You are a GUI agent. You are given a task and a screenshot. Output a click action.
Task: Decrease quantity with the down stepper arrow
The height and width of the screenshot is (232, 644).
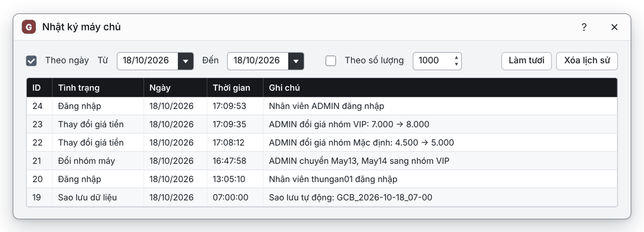(x=456, y=64)
